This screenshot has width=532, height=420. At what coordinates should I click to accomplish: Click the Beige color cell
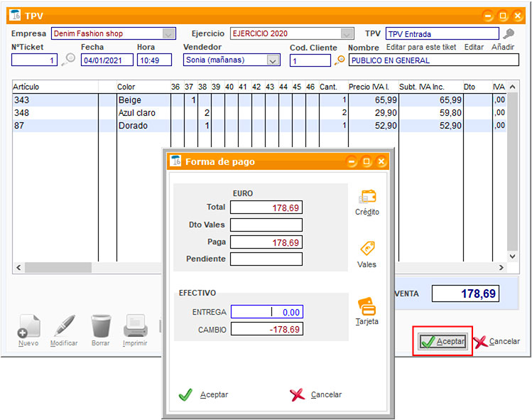coord(143,100)
